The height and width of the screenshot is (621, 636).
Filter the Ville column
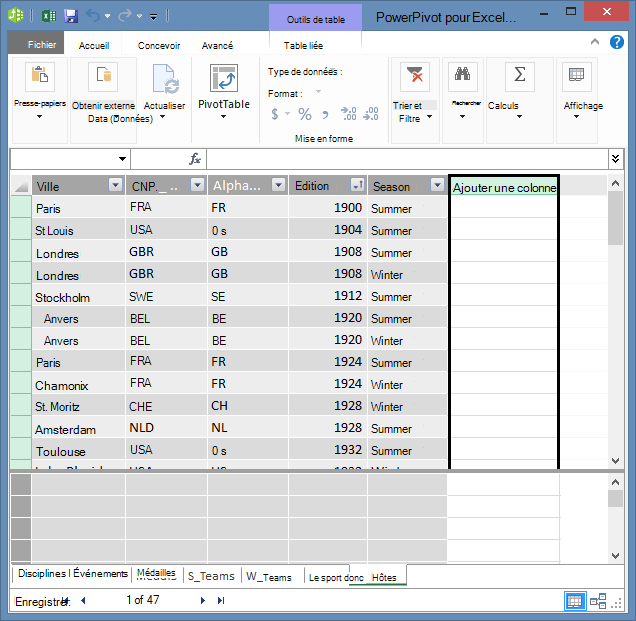point(116,185)
